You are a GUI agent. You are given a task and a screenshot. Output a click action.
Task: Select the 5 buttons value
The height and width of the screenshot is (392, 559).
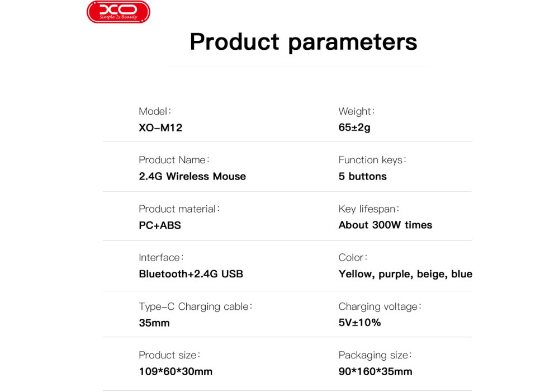tap(362, 176)
